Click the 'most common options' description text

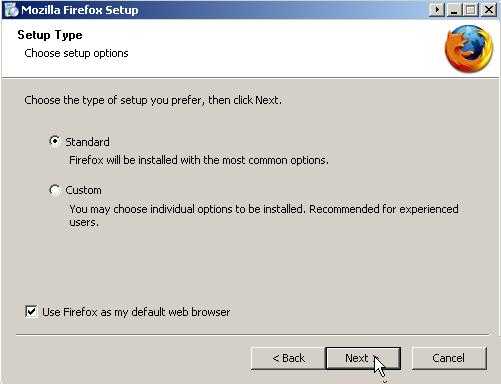(x=199, y=160)
